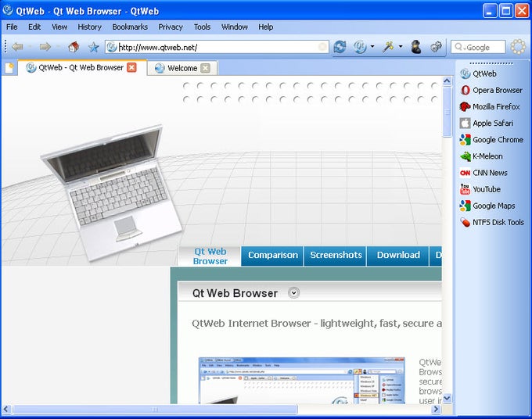Open the Privacy menu

tap(171, 27)
